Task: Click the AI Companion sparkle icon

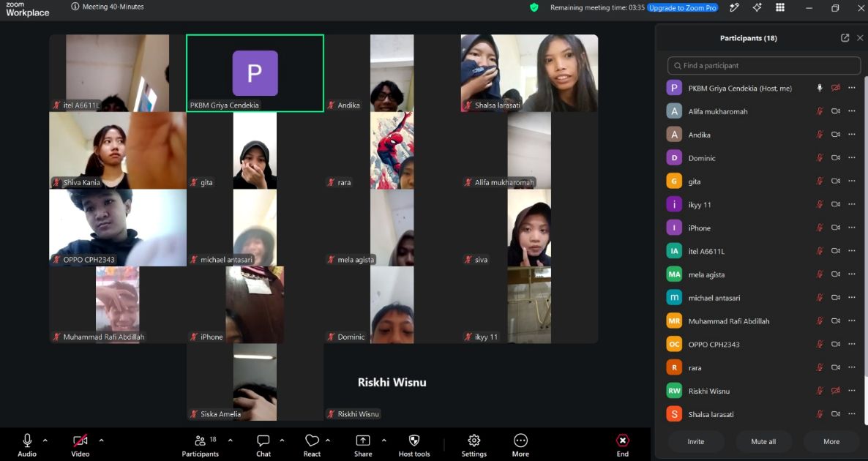Action: tap(757, 8)
